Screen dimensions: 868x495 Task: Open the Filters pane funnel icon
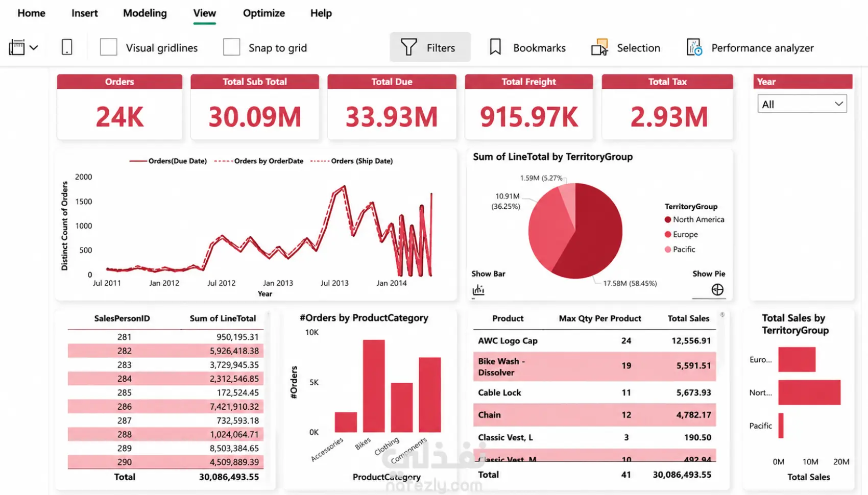click(x=408, y=47)
